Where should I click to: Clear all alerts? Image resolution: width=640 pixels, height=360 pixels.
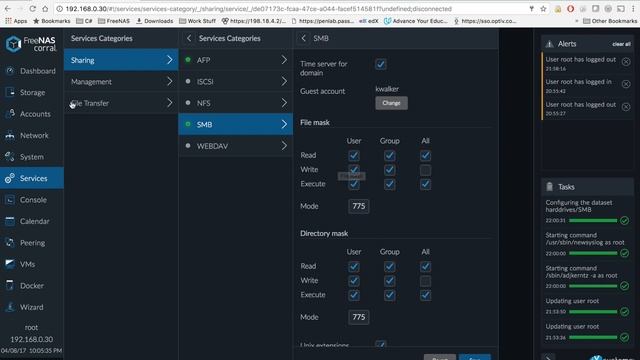click(x=621, y=44)
